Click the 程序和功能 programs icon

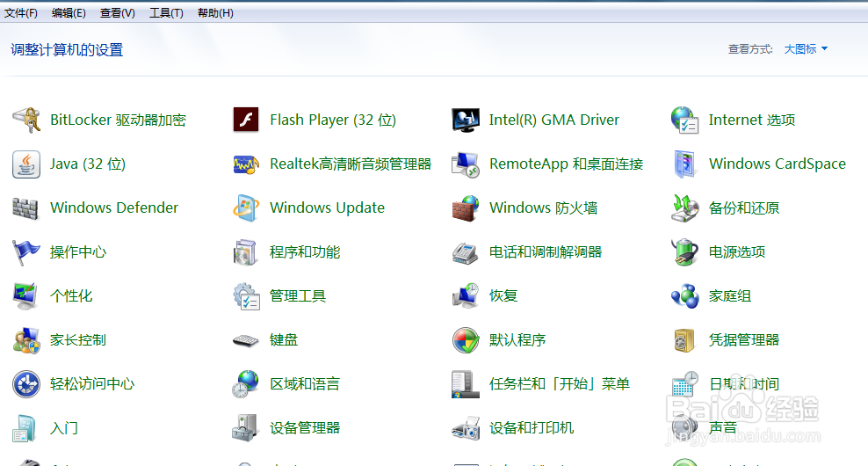coord(246,252)
